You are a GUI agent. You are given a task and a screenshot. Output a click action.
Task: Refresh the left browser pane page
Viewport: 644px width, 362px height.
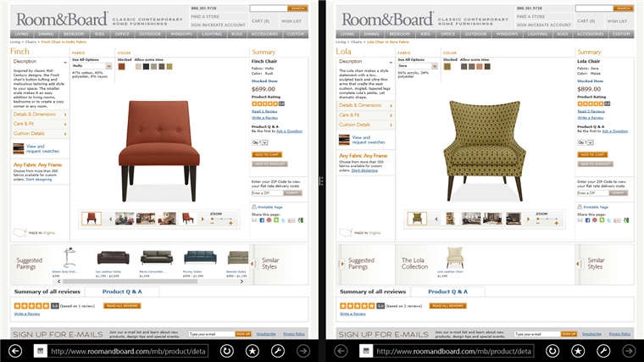click(x=227, y=351)
